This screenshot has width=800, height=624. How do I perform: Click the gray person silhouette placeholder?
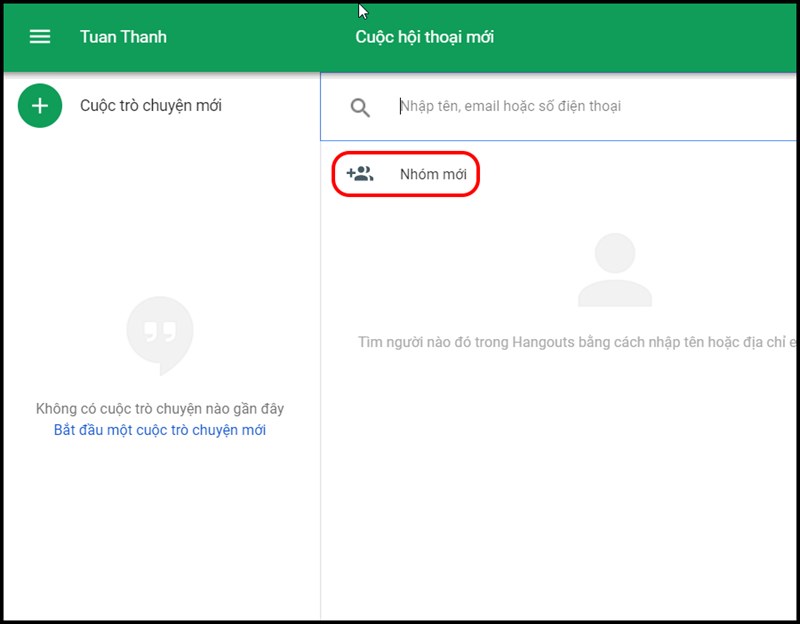point(615,270)
